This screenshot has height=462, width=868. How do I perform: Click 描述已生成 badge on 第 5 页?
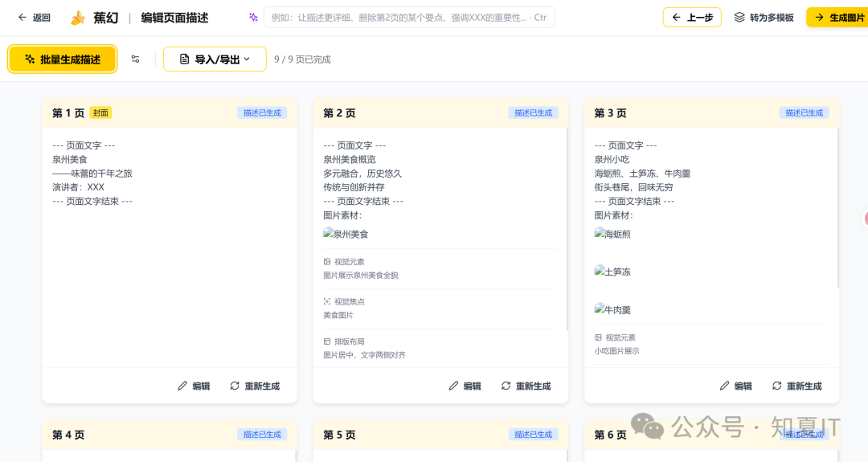point(533,435)
